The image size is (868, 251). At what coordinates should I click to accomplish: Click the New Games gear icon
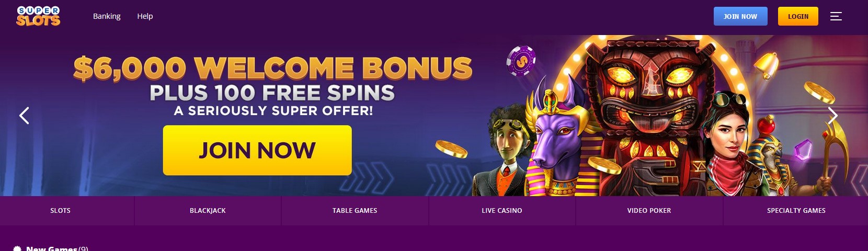(x=17, y=248)
